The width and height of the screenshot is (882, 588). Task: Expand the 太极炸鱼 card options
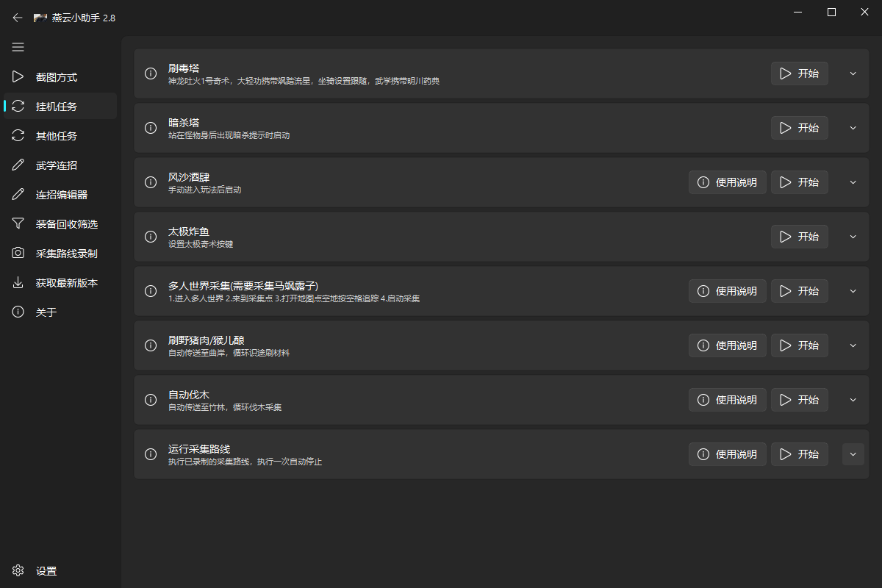(x=853, y=237)
